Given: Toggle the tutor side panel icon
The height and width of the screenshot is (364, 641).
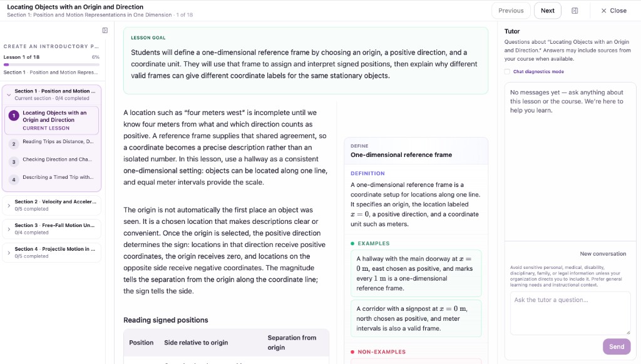Looking at the screenshot, I should [575, 11].
